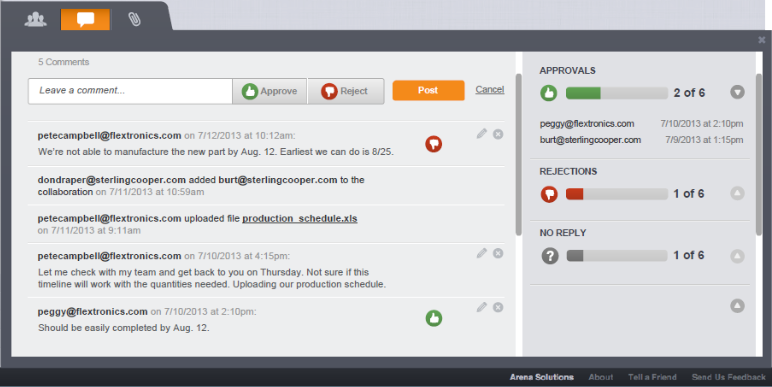The height and width of the screenshot is (387, 772).
Task: Open the Send Us Feedback footer link
Action: [x=729, y=377]
